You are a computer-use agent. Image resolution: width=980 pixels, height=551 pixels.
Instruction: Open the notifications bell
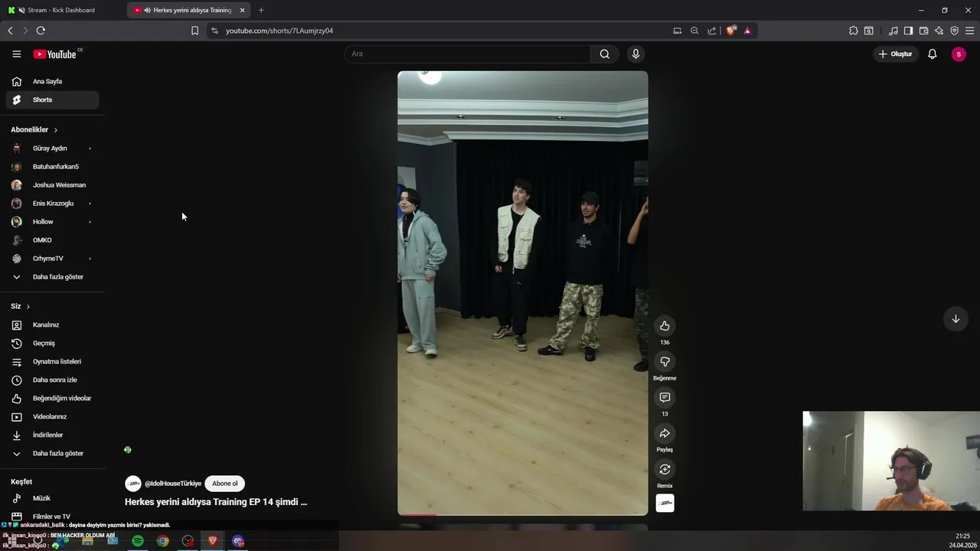(933, 54)
